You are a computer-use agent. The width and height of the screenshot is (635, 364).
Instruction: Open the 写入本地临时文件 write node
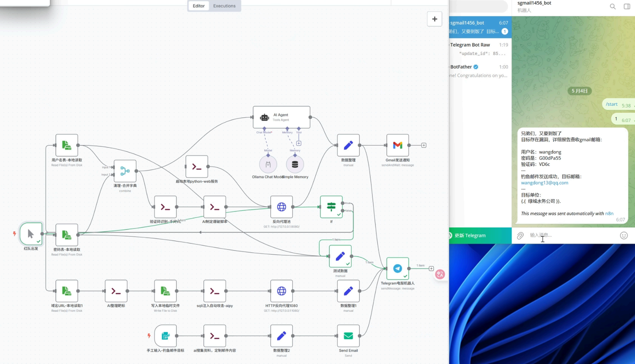pos(165,291)
